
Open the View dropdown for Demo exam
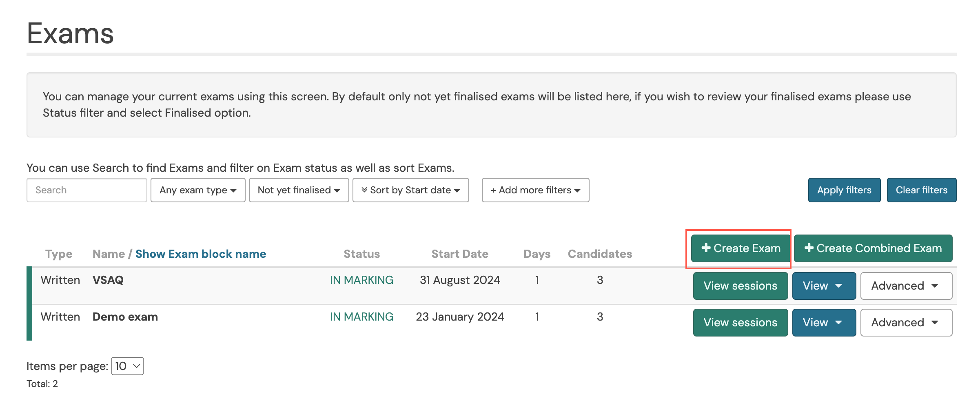pos(824,322)
